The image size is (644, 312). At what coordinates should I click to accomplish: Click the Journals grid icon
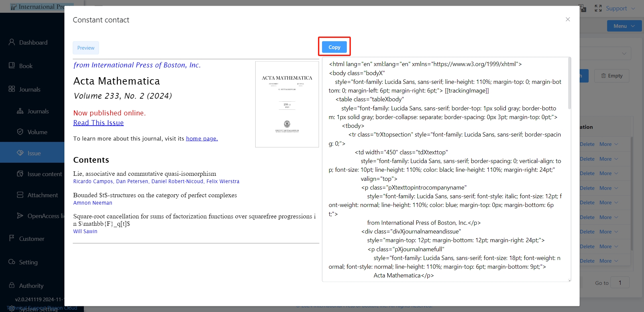(12, 89)
